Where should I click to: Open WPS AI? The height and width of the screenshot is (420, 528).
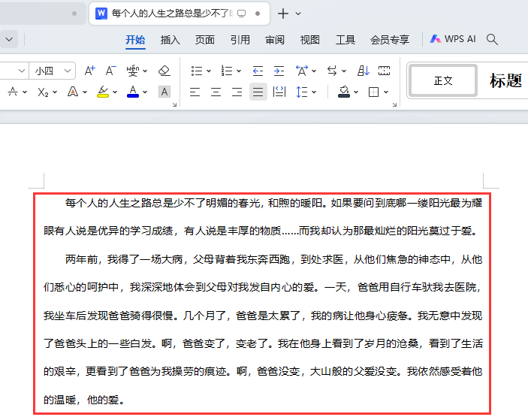(x=453, y=39)
